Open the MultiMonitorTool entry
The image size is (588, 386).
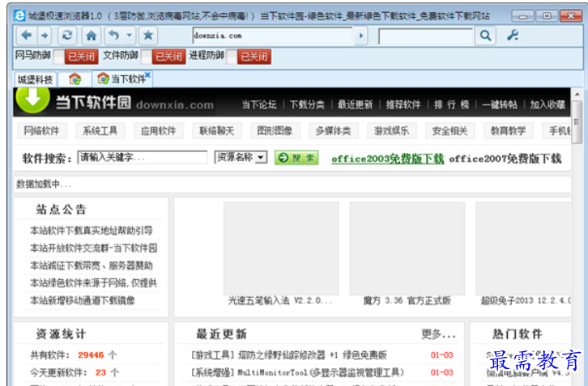point(297,372)
